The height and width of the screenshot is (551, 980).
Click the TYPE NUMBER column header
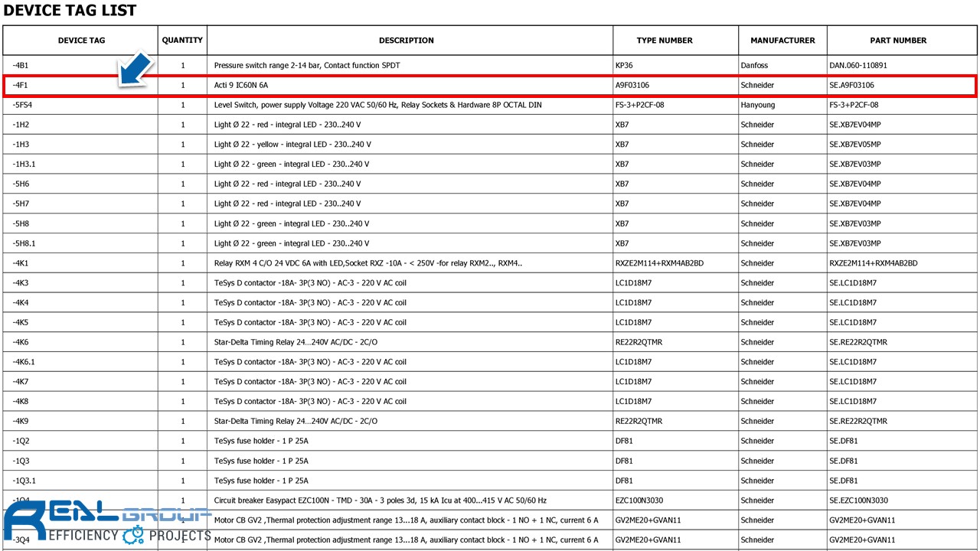point(664,41)
